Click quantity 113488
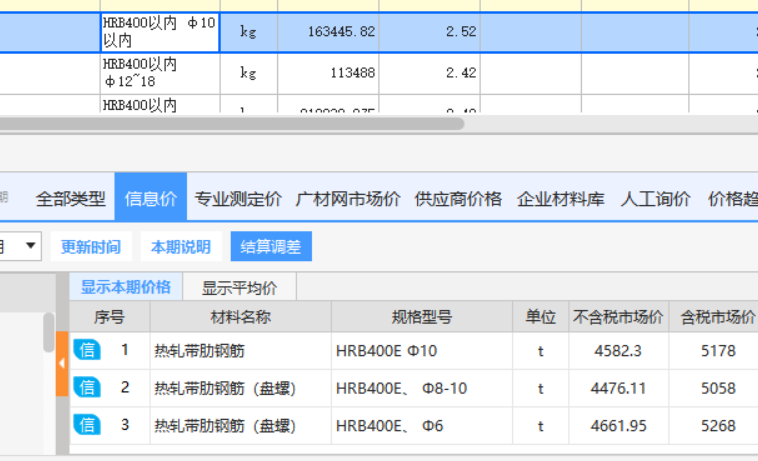This screenshot has width=758, height=461. click(x=352, y=73)
